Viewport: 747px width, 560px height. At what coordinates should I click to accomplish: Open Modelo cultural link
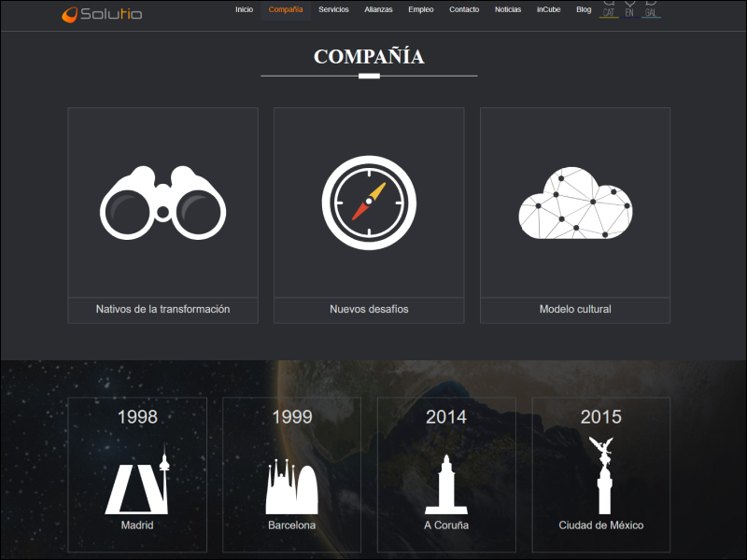[575, 309]
